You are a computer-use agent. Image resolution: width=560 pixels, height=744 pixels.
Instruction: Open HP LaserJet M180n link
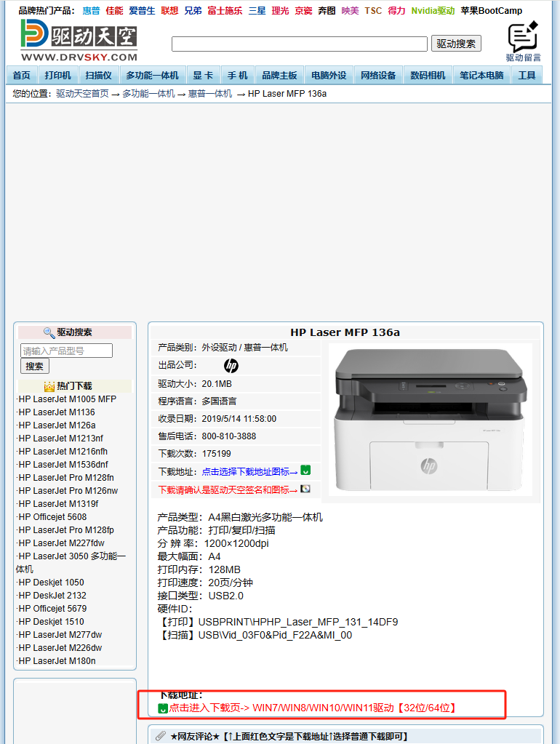point(57,661)
